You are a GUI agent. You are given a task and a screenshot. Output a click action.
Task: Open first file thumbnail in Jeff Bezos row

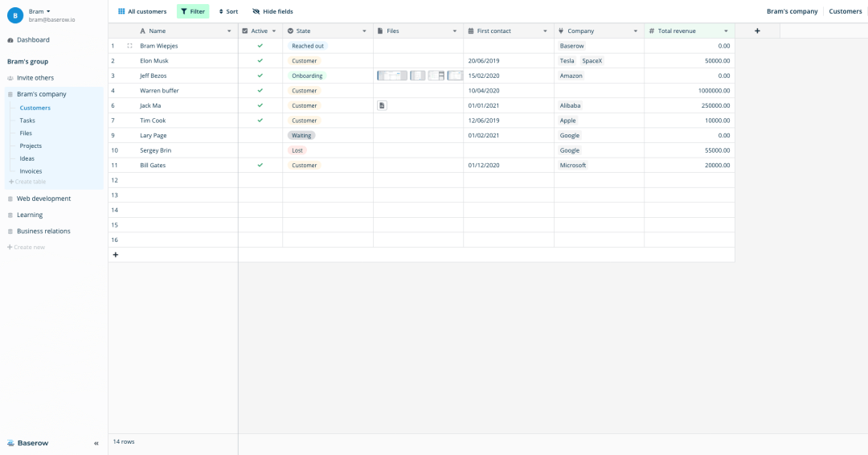[x=392, y=76]
